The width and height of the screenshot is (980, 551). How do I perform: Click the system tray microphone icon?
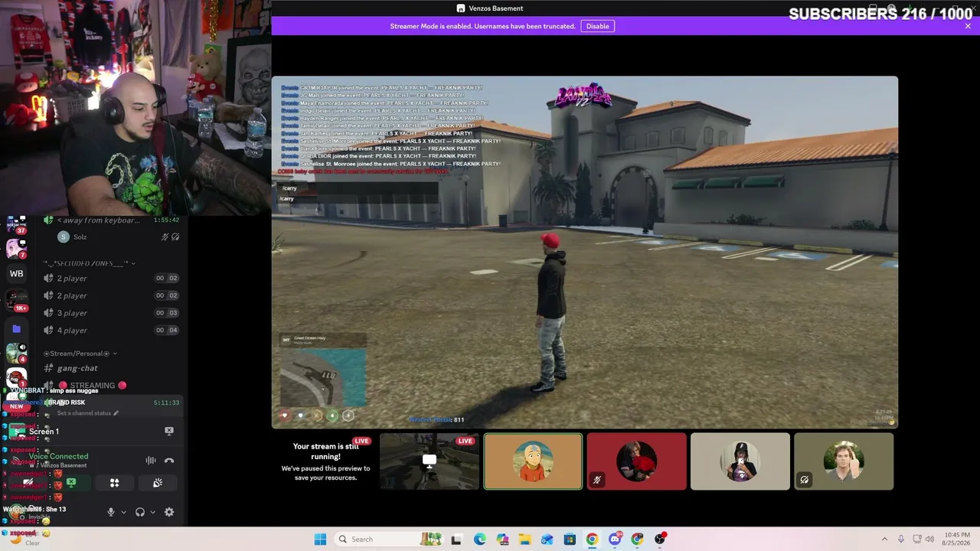[x=901, y=540]
